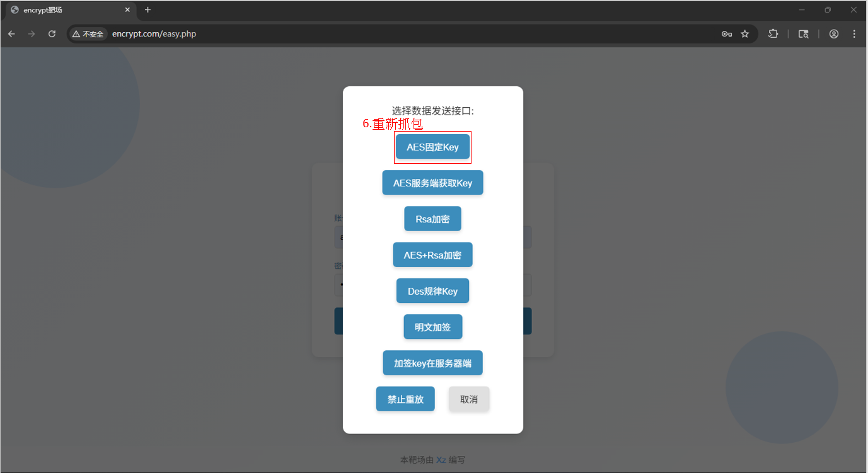
Task: Open the Chrome profile avatar
Action: click(834, 34)
